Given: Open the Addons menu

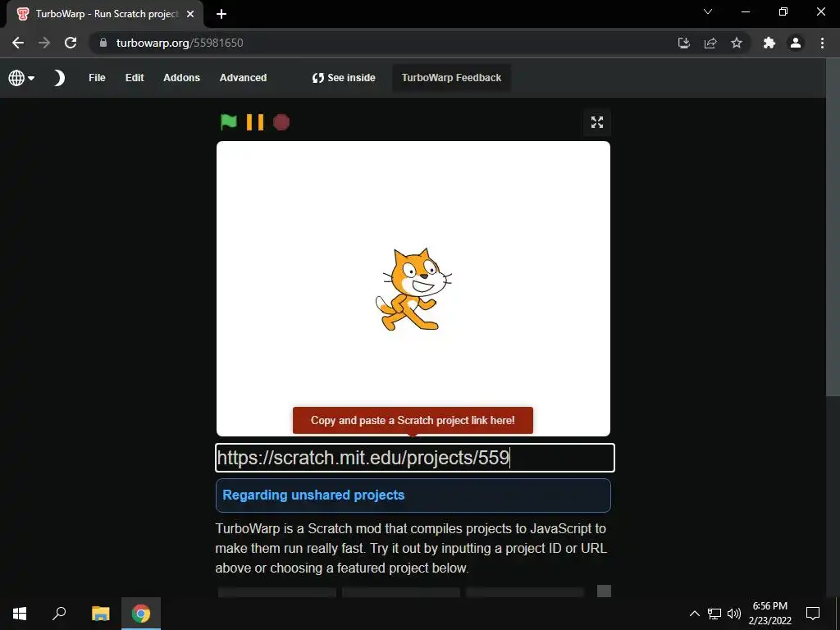Looking at the screenshot, I should [181, 78].
